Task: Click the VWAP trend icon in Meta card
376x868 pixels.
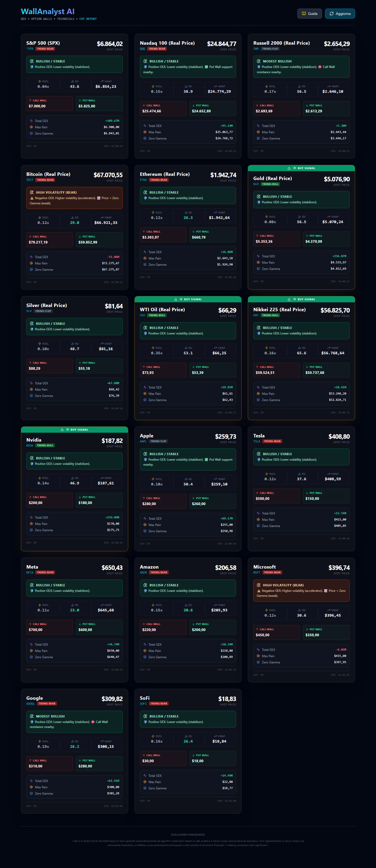Action: point(102,605)
